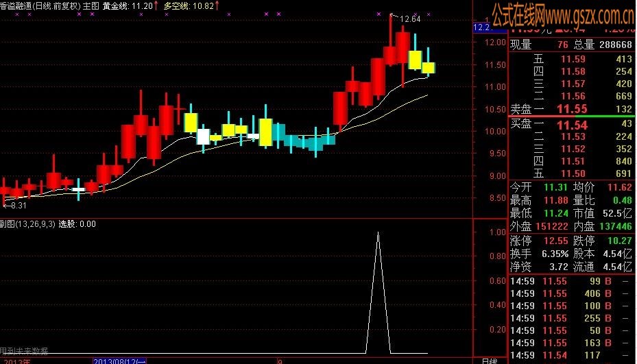Select the 黄金线: 11.20 indicator label
The image size is (637, 364).
coord(128,5)
